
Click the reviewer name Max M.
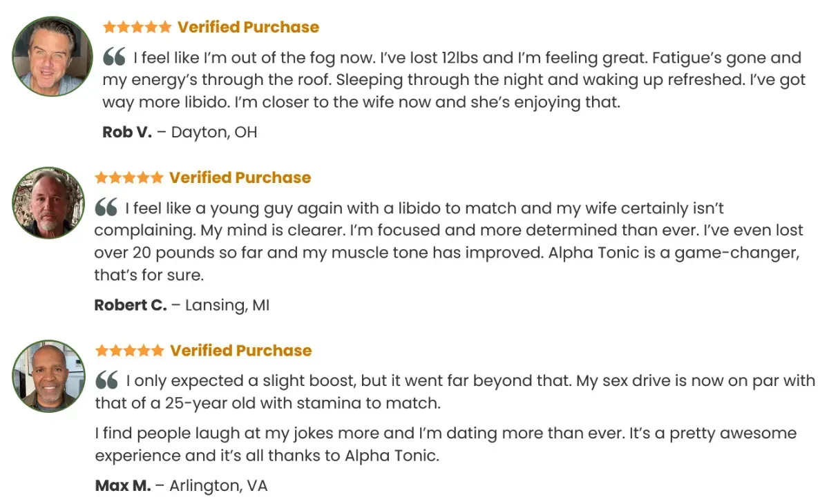pyautogui.click(x=122, y=485)
